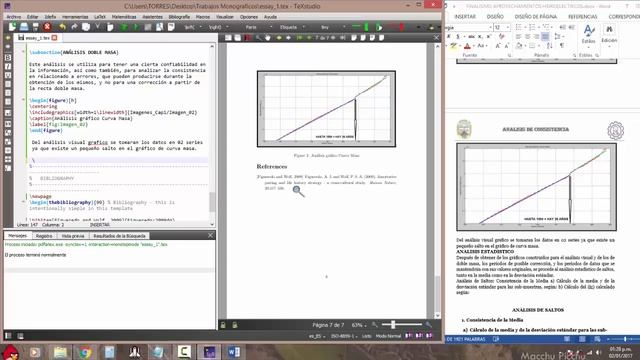Close the essay_1.tex document tab
Image resolution: width=640 pixels, height=360 pixels.
54,38
